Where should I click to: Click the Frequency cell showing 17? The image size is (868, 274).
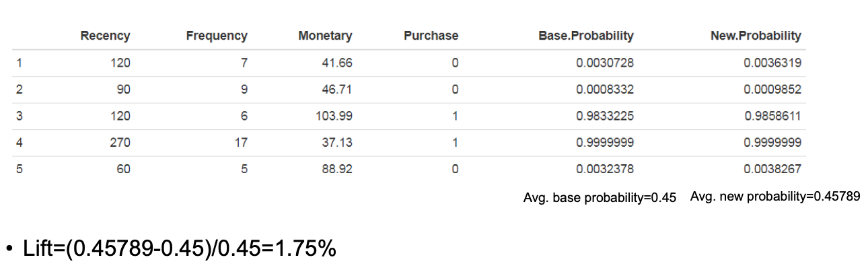[241, 143]
